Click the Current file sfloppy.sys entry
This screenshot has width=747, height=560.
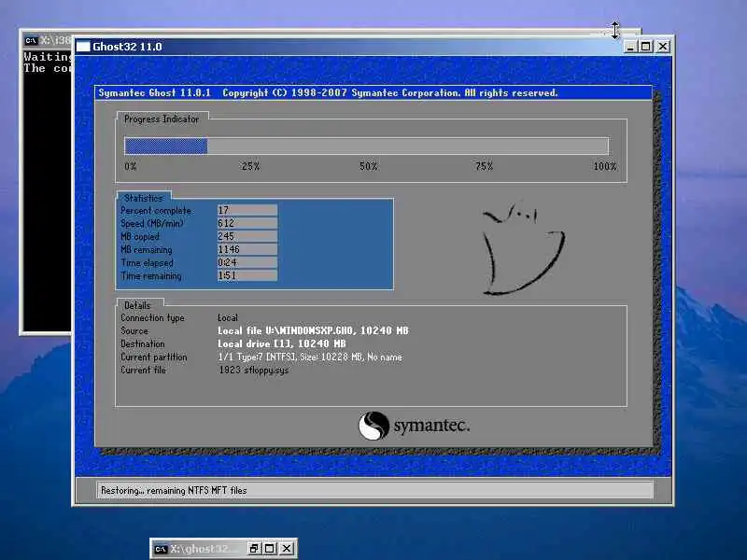coord(253,370)
